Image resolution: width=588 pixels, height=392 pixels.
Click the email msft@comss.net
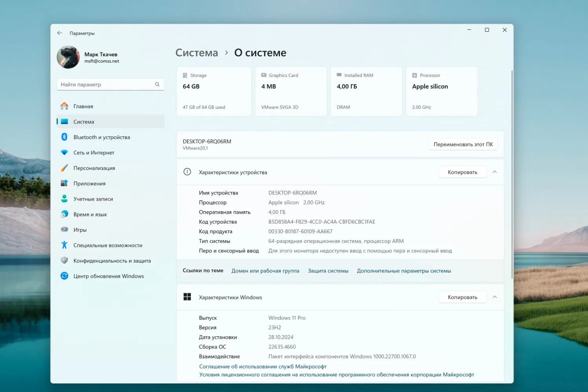102,61
